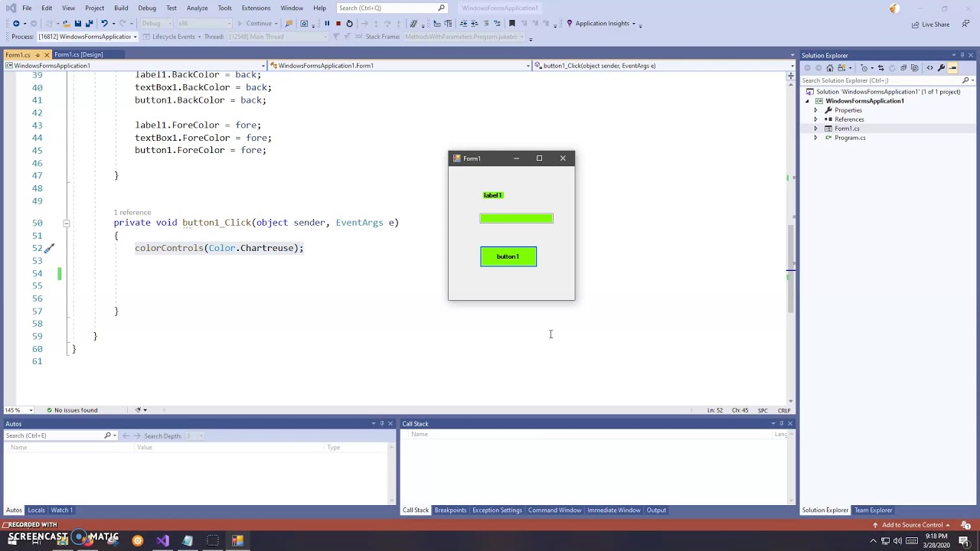Image resolution: width=980 pixels, height=551 pixels.
Task: Expand the Properties node in Solution Explorer
Action: point(815,110)
